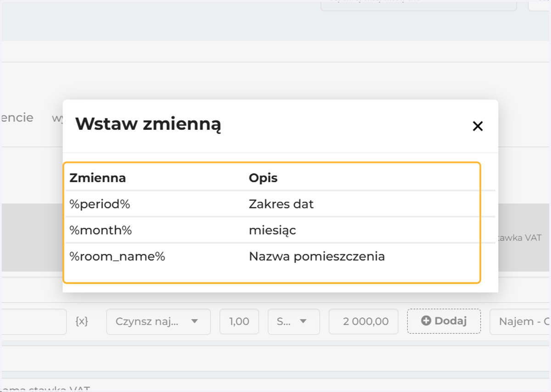Click the Wstaw zmienną dialog title
Screen dimensions: 551x392
pos(148,124)
